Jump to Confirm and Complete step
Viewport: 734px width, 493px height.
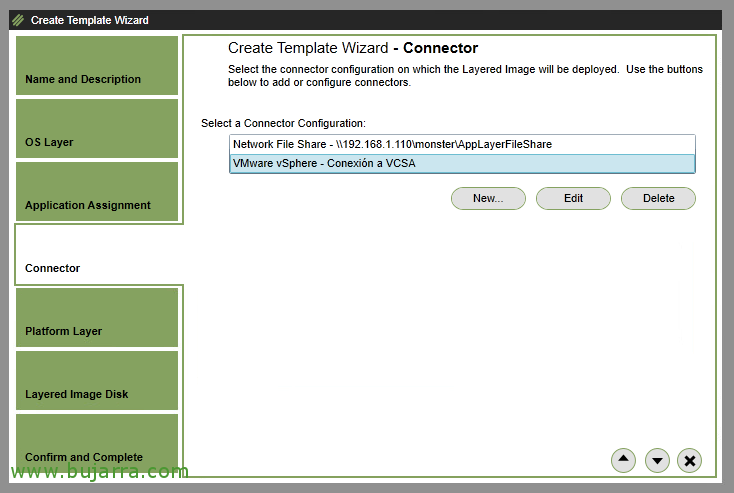pyautogui.click(x=97, y=442)
